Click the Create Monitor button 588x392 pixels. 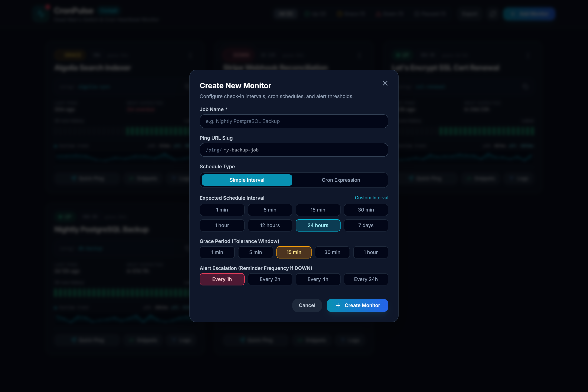[x=357, y=305]
